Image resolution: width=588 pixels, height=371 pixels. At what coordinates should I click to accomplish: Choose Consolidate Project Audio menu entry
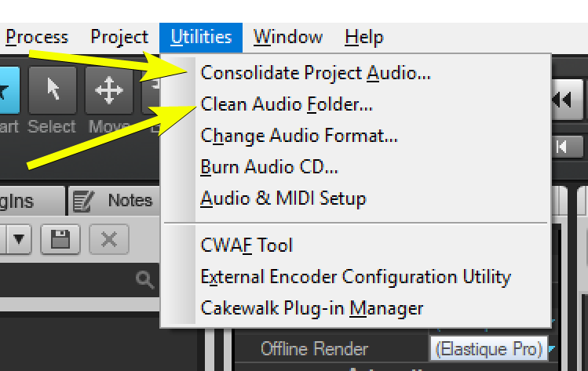(316, 73)
